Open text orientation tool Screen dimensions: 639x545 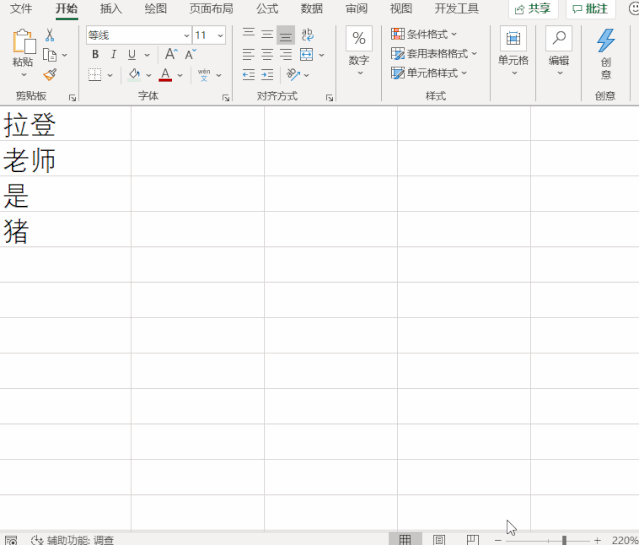tap(293, 75)
